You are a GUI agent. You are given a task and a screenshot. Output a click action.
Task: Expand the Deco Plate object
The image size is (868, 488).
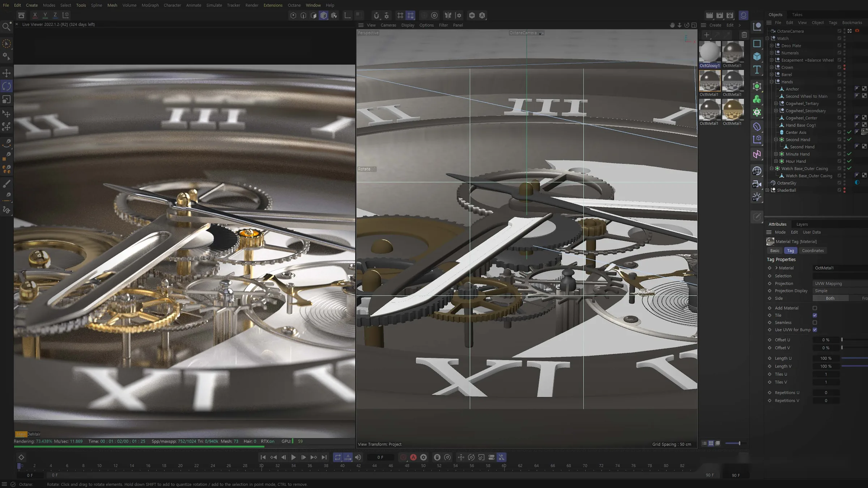(771, 46)
